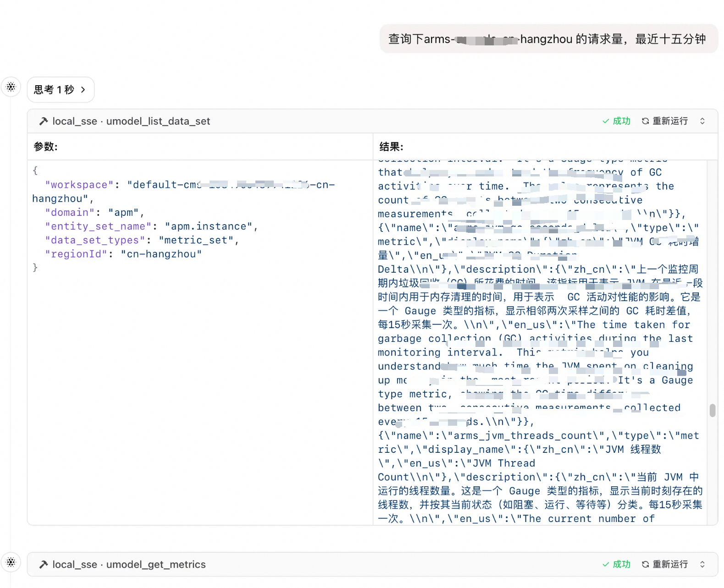Click the "domain": "apm" parameter line
Screen dimensions: 724x588
[95, 213]
